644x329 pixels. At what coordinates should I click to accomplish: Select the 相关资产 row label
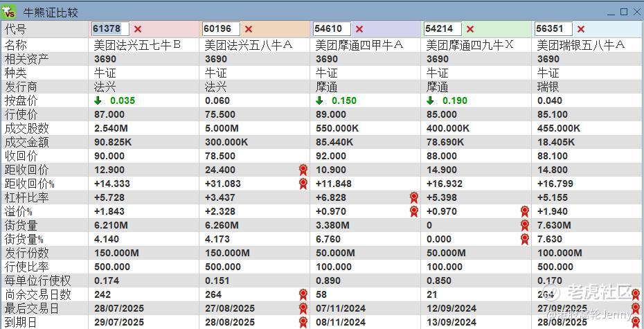[26, 59]
